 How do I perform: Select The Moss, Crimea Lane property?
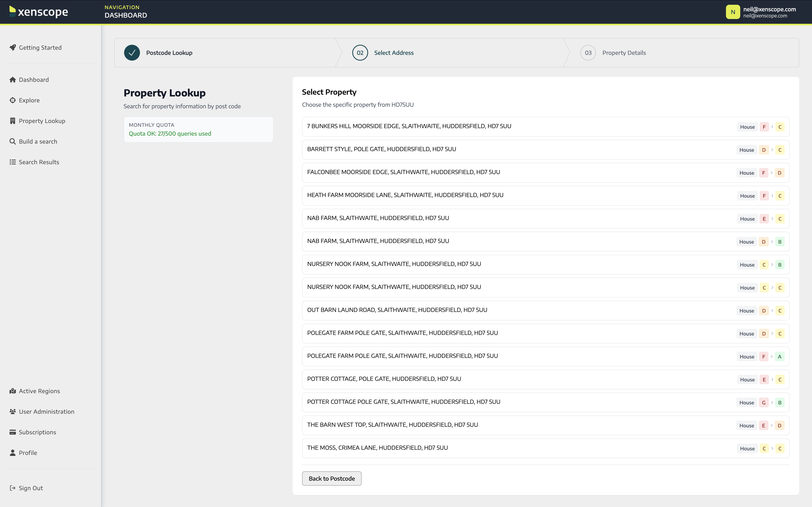click(377, 448)
